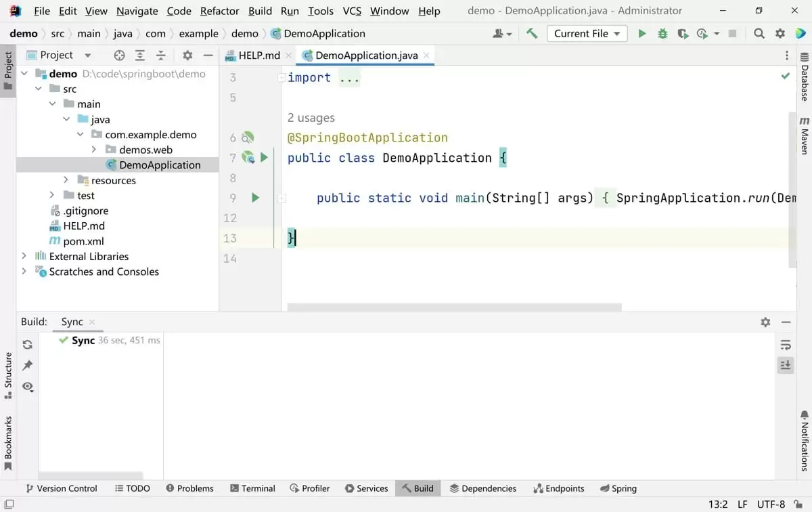This screenshot has width=812, height=512.
Task: Run with coverage shield icon
Action: (x=683, y=33)
